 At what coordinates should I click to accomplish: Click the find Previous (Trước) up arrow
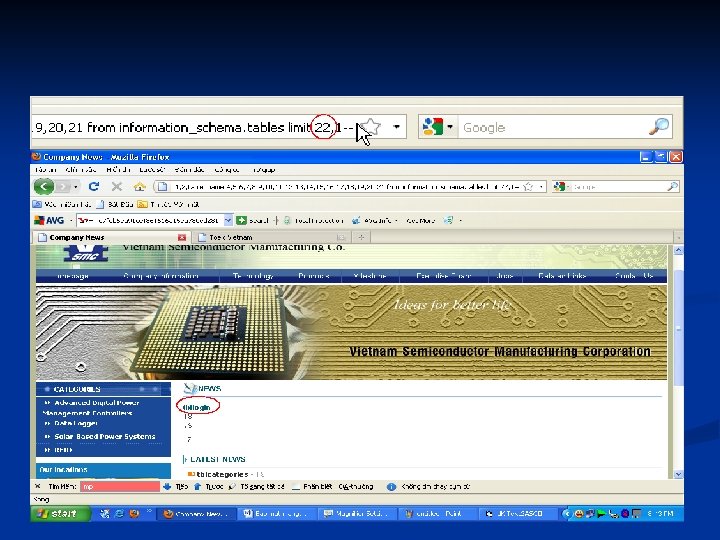coord(208,487)
